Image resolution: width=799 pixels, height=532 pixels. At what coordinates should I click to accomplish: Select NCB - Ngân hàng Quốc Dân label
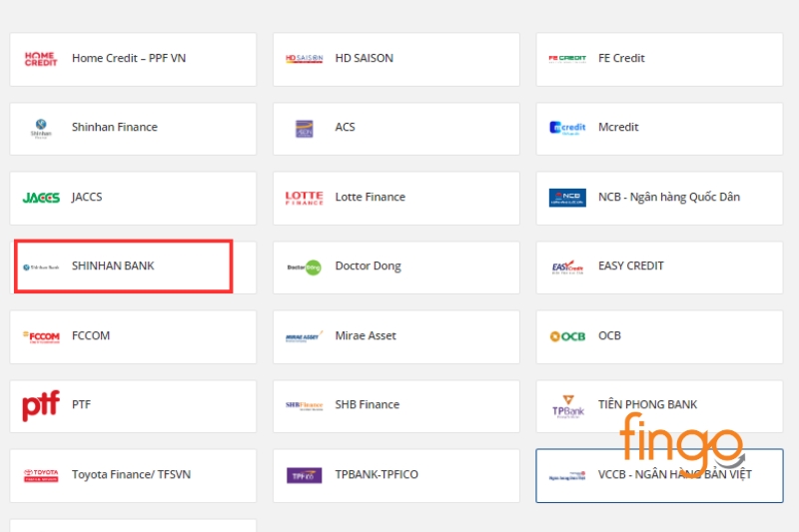pyautogui.click(x=669, y=197)
